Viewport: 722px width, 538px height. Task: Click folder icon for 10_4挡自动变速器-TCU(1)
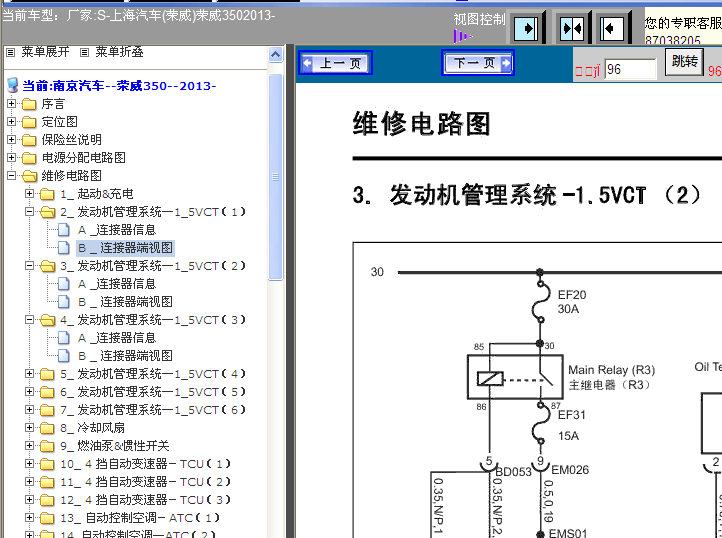(x=47, y=464)
